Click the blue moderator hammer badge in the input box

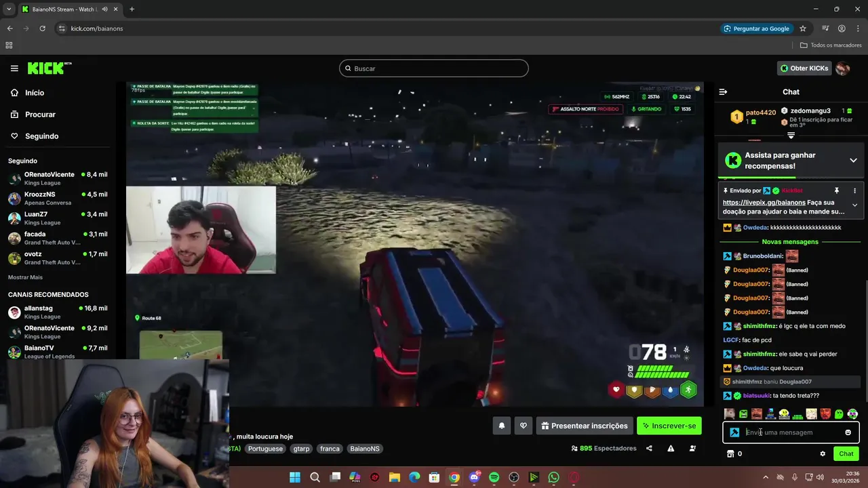[734, 432]
